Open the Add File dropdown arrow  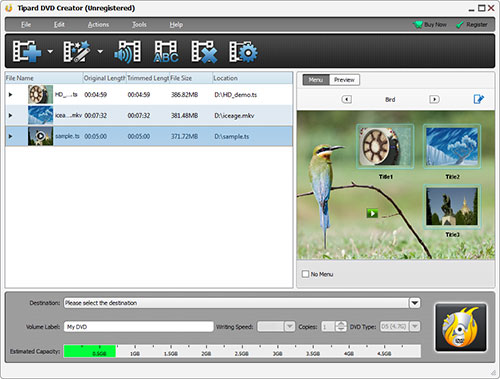pyautogui.click(x=50, y=51)
